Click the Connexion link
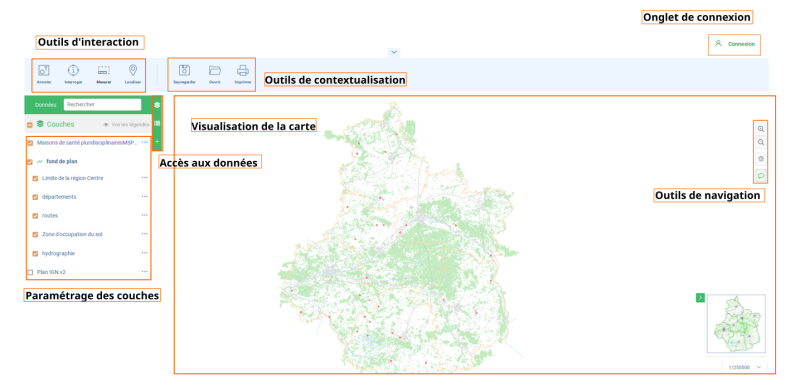 [x=741, y=44]
